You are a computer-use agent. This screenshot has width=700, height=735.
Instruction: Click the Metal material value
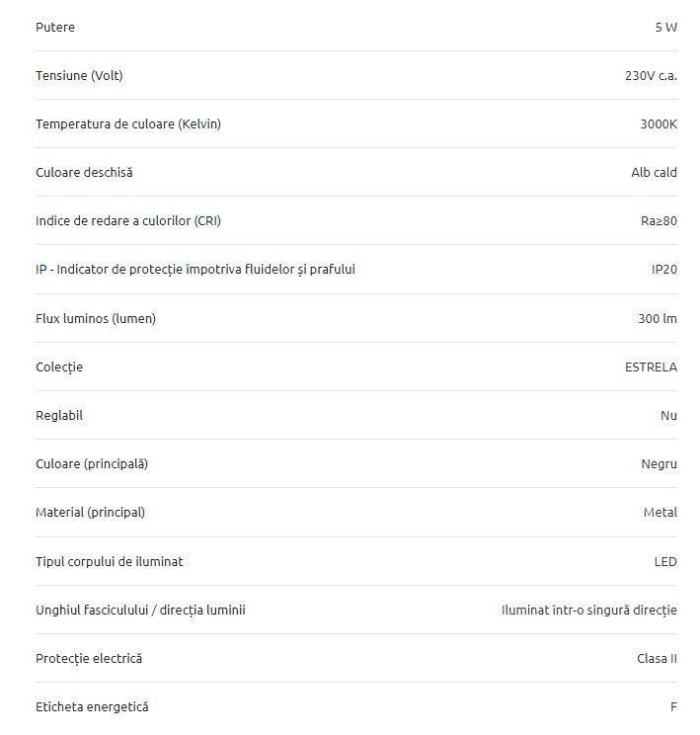(x=661, y=513)
